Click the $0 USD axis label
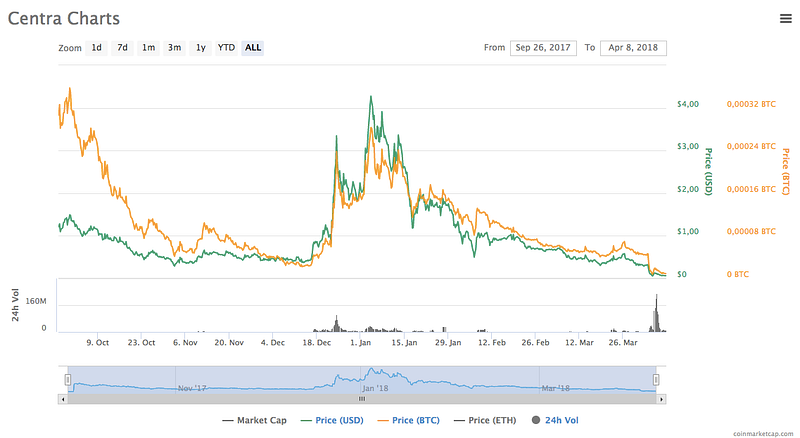Screen dimensions: 800x438 [x=682, y=275]
